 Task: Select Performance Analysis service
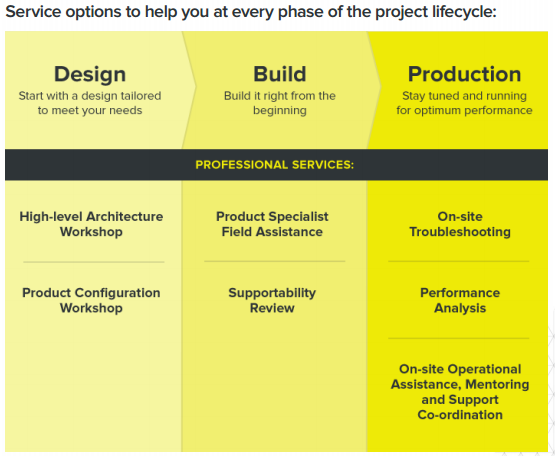click(460, 300)
